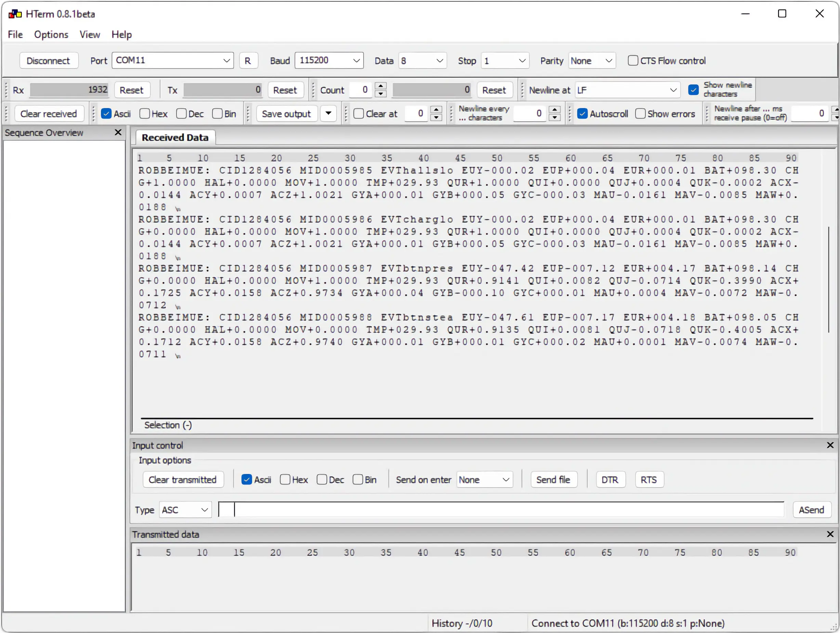Uncheck Show newline characters
Image resolution: width=840 pixels, height=633 pixels.
click(x=694, y=90)
